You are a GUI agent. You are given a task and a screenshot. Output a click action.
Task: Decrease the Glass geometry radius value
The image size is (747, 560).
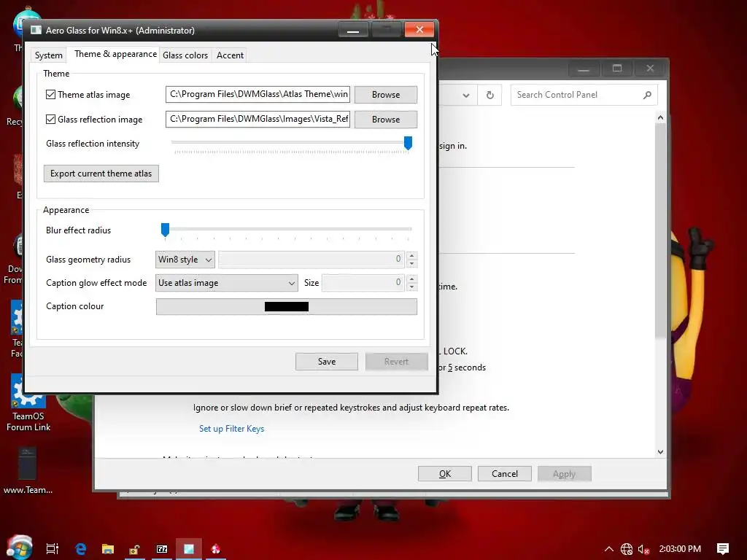(411, 264)
